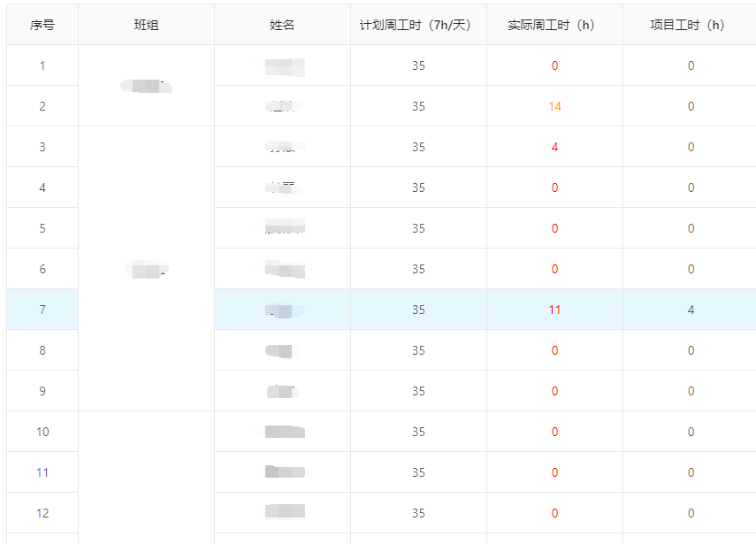
Task: Click the 姓名 column header
Action: 281,25
